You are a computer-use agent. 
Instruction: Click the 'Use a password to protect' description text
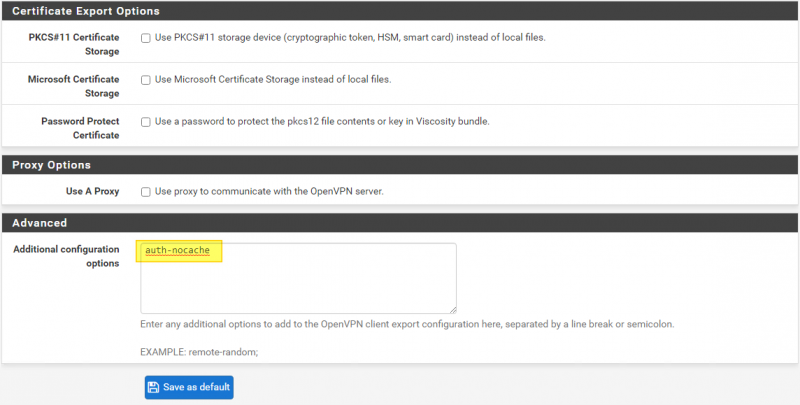[x=322, y=122]
